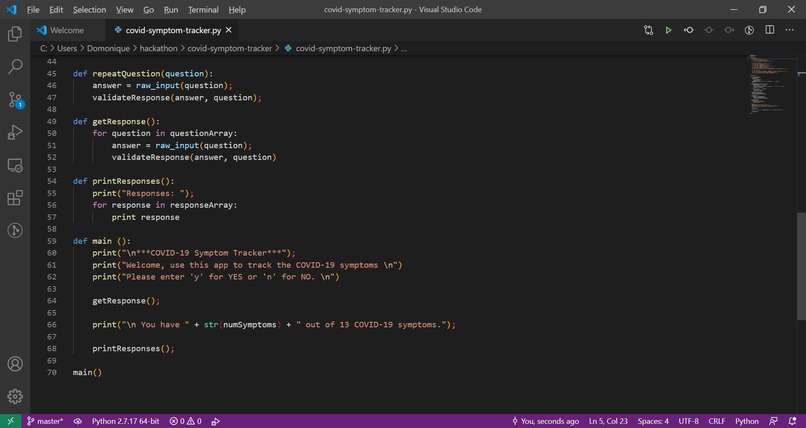Place cursor on 'def main ():' line
Screen dimensions: 806x428
click(x=102, y=241)
